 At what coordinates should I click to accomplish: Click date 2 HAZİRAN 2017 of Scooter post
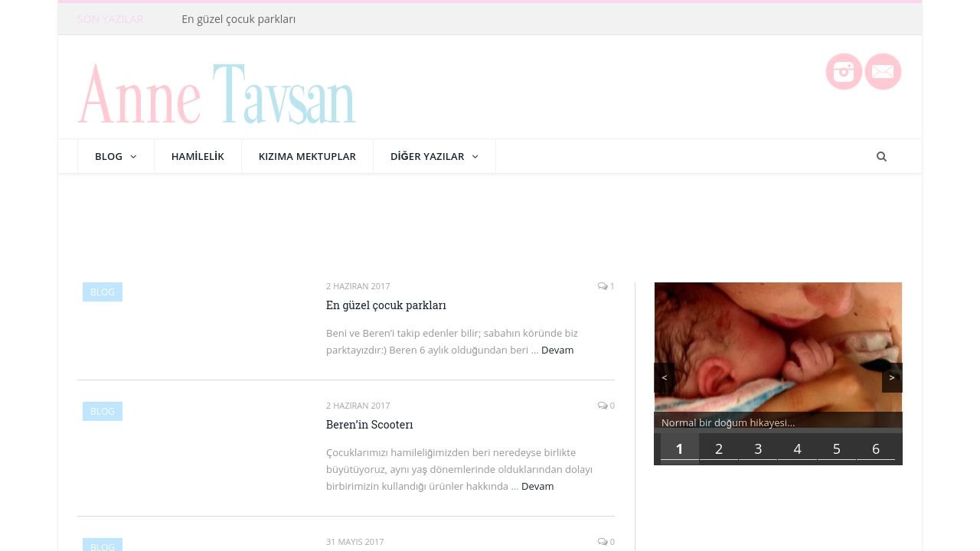pyautogui.click(x=358, y=406)
